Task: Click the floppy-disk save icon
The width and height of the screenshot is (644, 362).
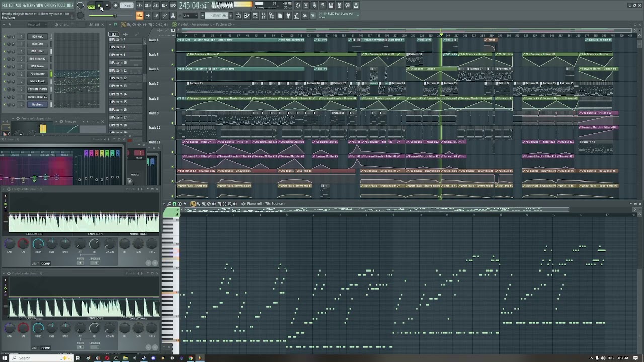Action: [x=331, y=5]
